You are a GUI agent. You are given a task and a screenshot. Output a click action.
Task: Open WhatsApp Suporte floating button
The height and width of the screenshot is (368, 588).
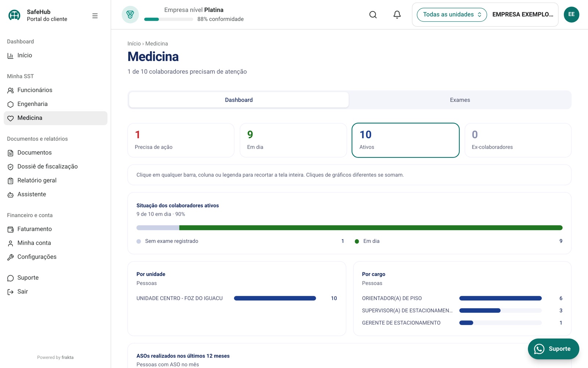point(553,349)
